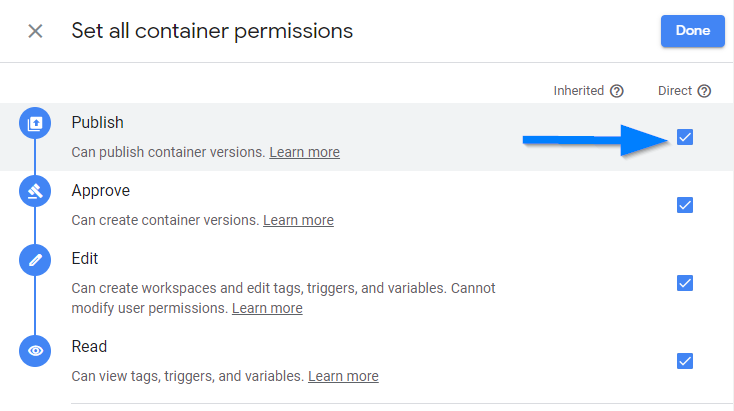
Task: Open Learn more link under Publish
Action: tap(305, 152)
